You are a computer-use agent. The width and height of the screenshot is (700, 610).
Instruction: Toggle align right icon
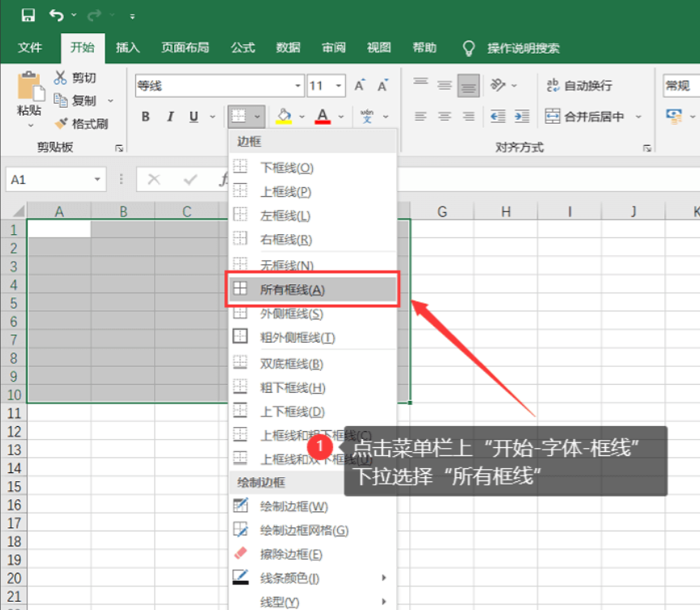[468, 117]
